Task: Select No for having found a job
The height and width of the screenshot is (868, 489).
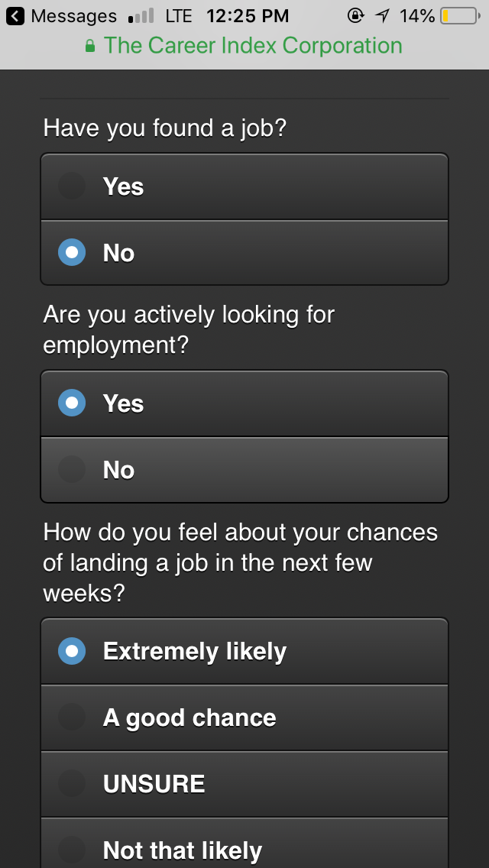Action: coord(244,253)
